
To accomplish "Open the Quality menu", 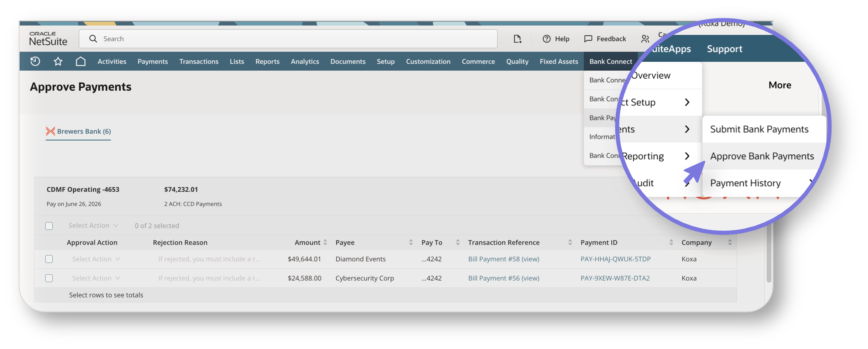I will tap(517, 61).
